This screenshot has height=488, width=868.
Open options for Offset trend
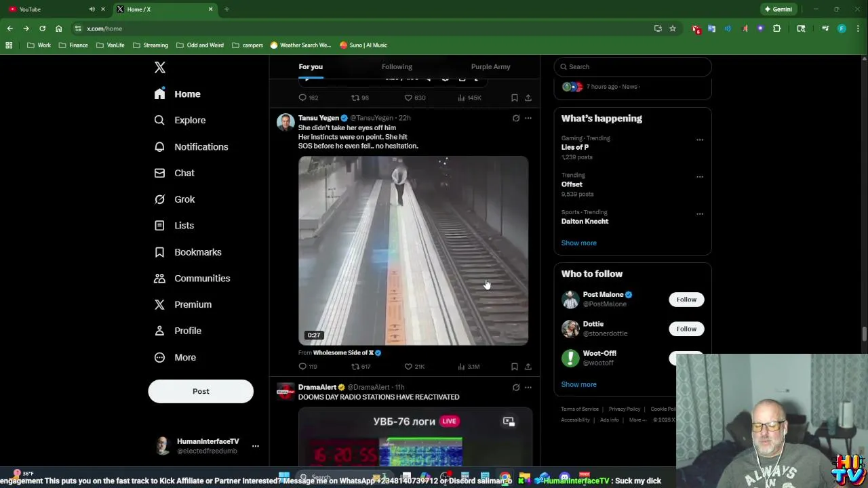point(700,177)
